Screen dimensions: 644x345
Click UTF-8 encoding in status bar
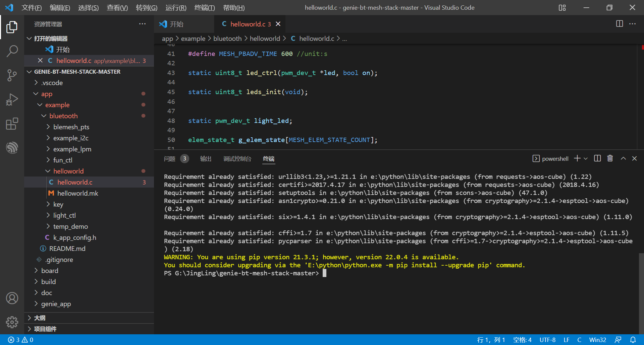(x=547, y=340)
